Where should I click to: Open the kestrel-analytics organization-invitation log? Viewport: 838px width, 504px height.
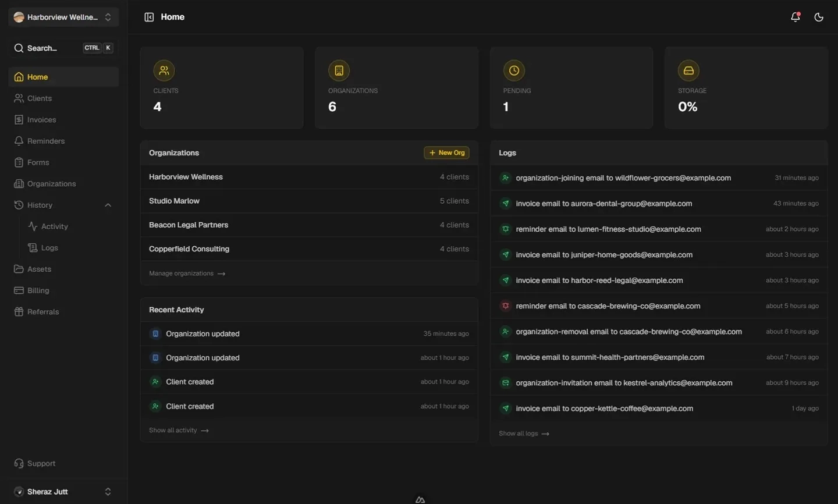(659, 383)
